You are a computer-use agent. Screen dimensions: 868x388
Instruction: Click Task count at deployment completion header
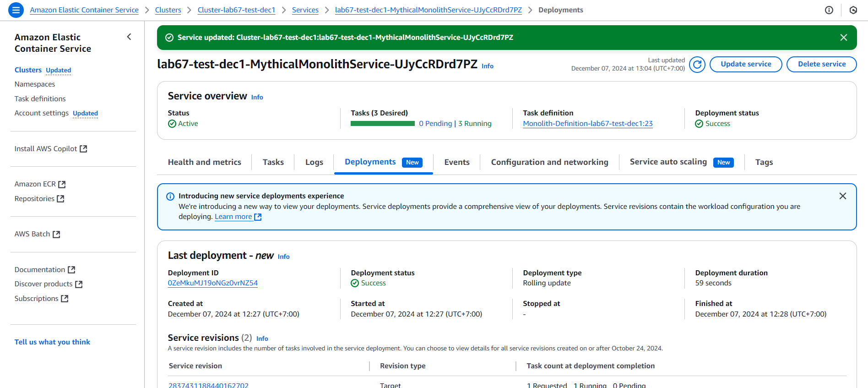click(591, 366)
